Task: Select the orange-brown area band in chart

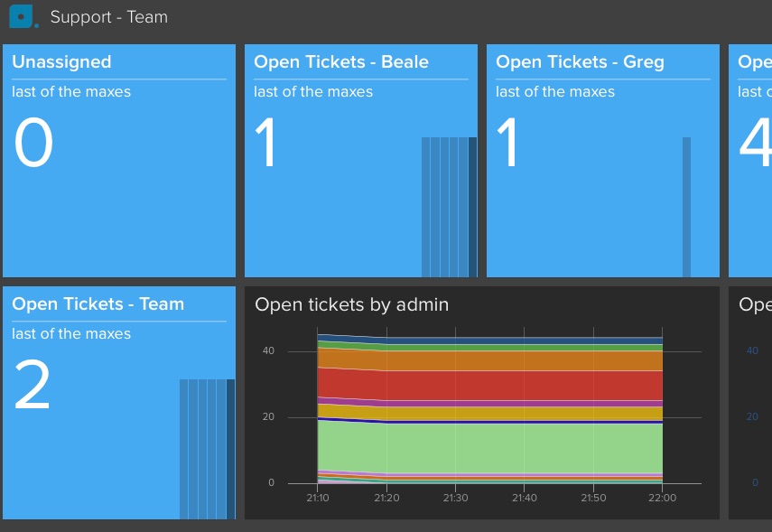Action: [x=490, y=360]
